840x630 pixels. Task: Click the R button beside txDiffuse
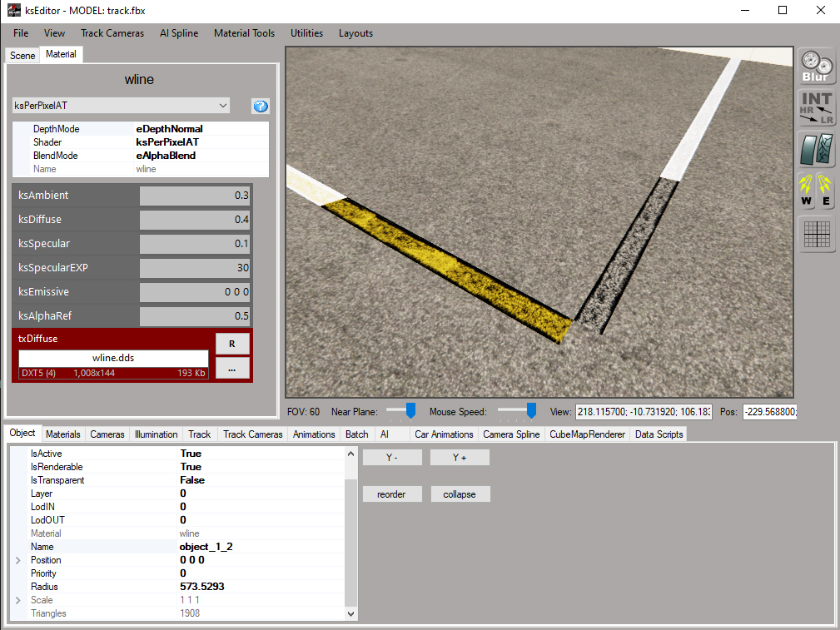click(232, 344)
